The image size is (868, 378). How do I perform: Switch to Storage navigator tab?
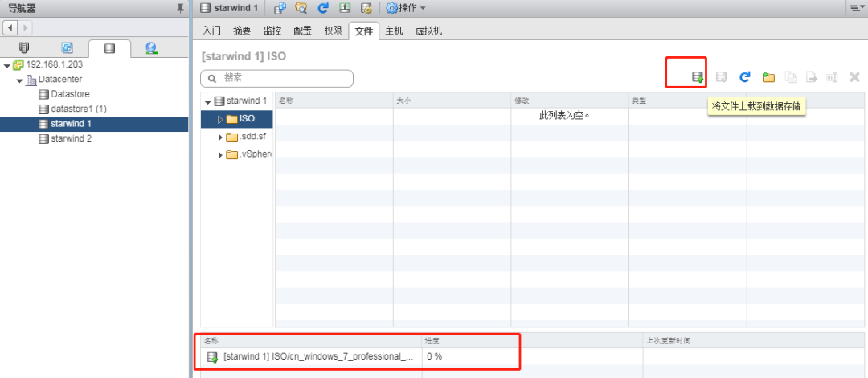(x=109, y=48)
